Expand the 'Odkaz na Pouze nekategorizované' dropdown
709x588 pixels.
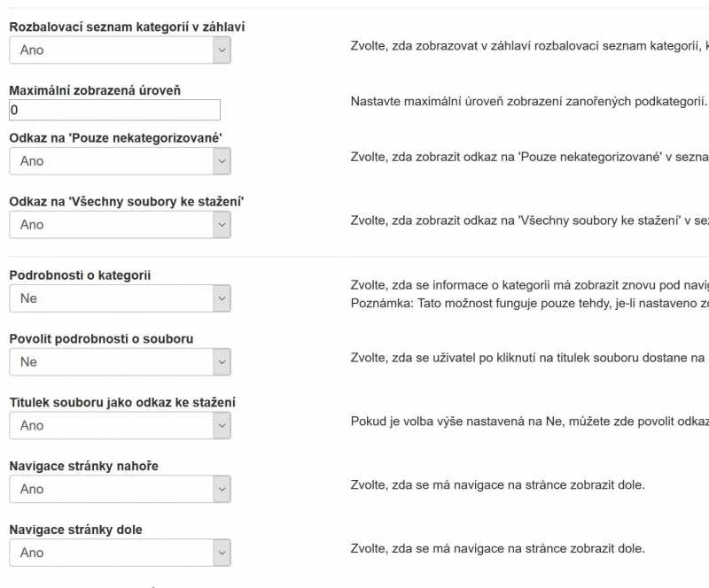pos(120,161)
